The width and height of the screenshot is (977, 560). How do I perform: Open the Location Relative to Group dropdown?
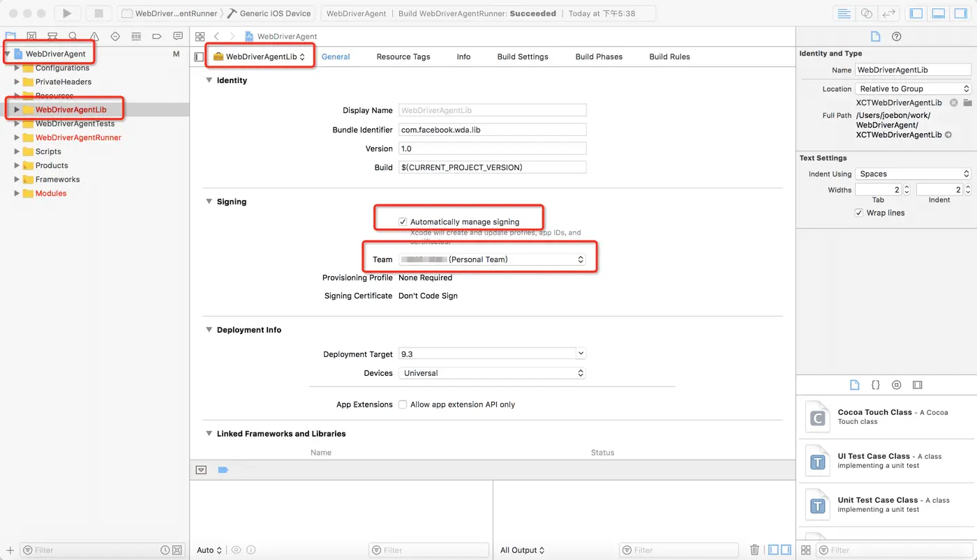913,89
